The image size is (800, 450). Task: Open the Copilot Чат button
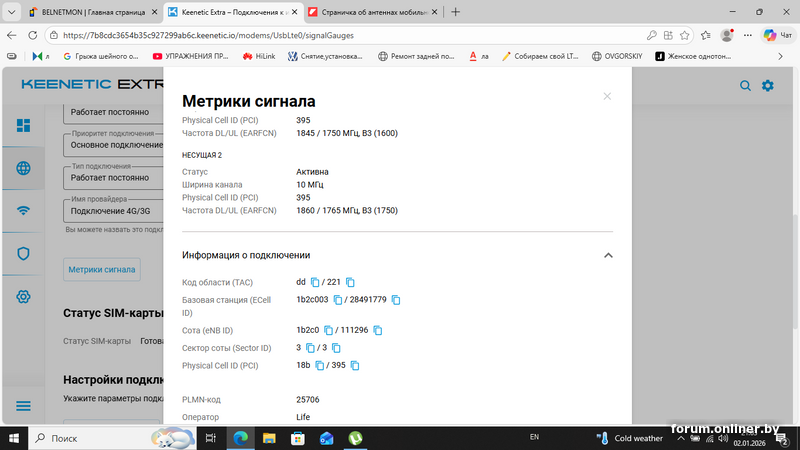pos(778,35)
